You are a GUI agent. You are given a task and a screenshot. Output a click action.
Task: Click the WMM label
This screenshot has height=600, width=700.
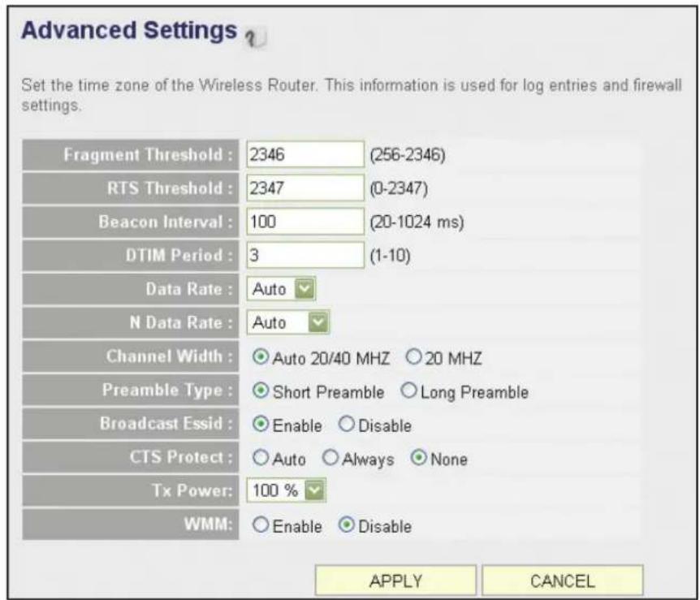click(x=209, y=524)
